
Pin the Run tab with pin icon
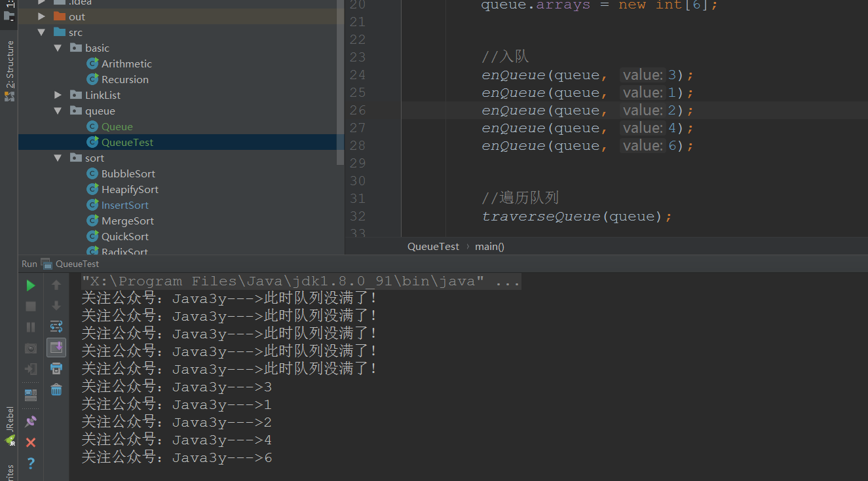[x=31, y=421]
